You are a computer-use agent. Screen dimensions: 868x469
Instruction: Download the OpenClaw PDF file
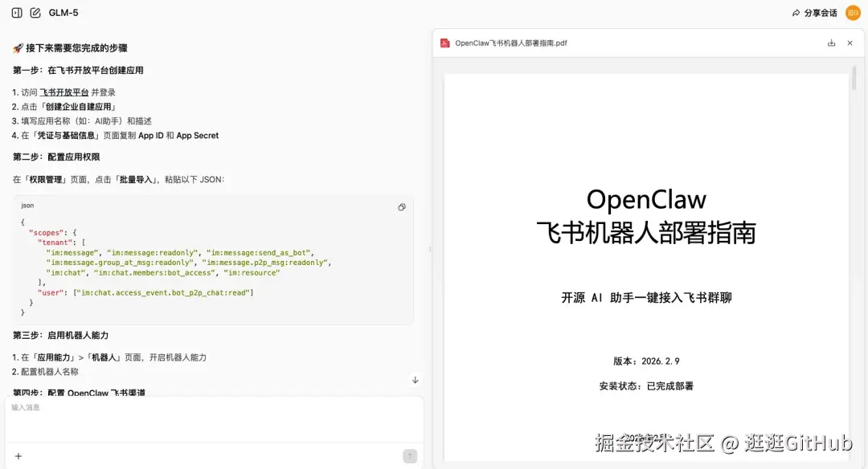coord(831,43)
